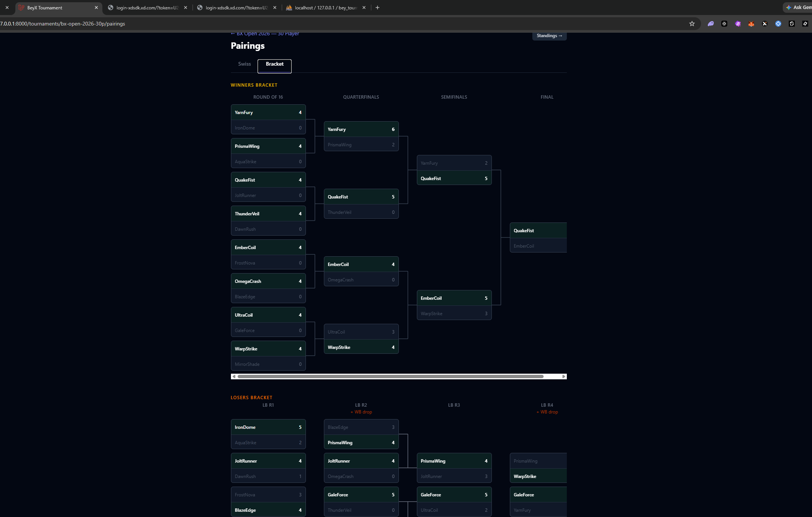Image resolution: width=812 pixels, height=517 pixels.
Task: Click the horizontal bracket scrollbar thumb
Action: [390, 376]
